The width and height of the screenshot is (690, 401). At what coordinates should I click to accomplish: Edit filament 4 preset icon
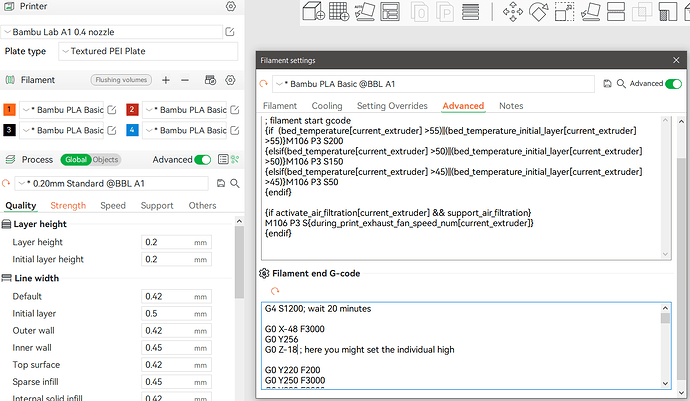click(x=235, y=130)
